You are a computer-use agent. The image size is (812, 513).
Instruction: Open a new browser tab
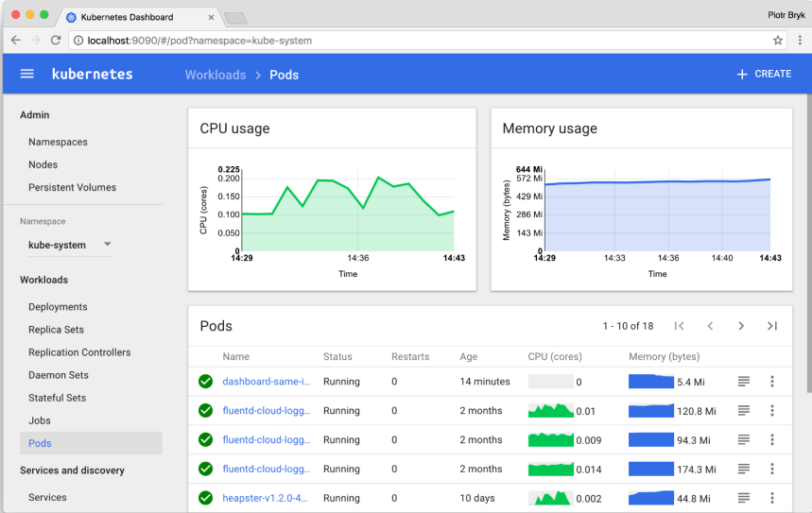235,18
